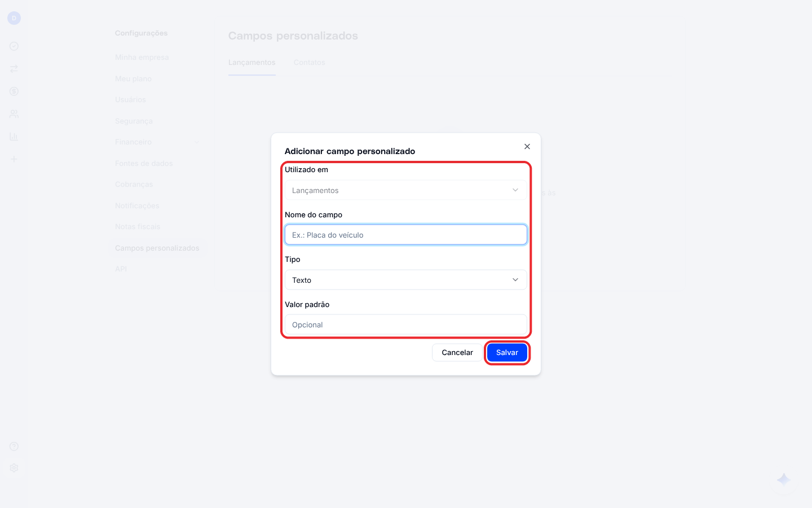Open the transfers arrows icon in sidebar
The height and width of the screenshot is (508, 812).
click(14, 69)
